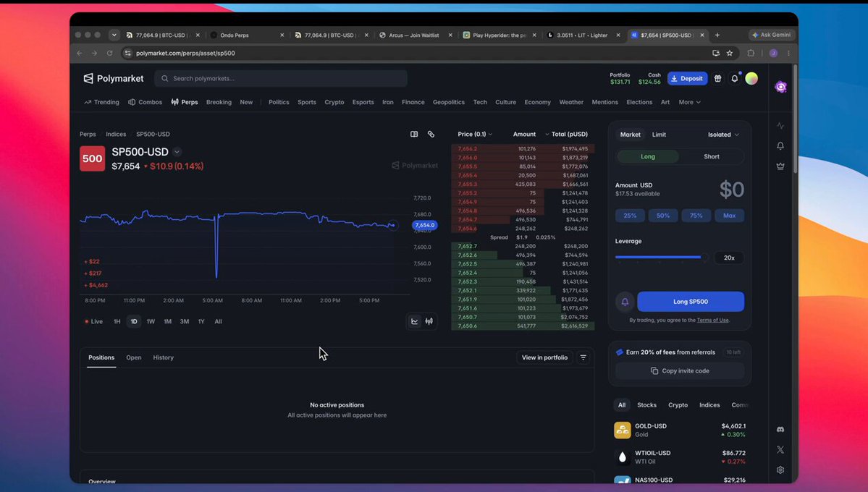Screen dimensions: 868x492
Task: Set the chart range to 1W
Action: [x=151, y=321]
